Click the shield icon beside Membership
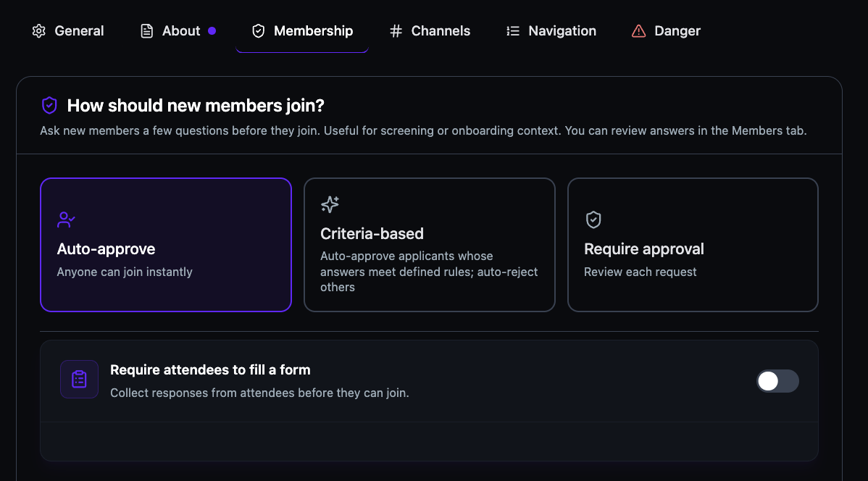The height and width of the screenshot is (481, 868). pos(258,31)
